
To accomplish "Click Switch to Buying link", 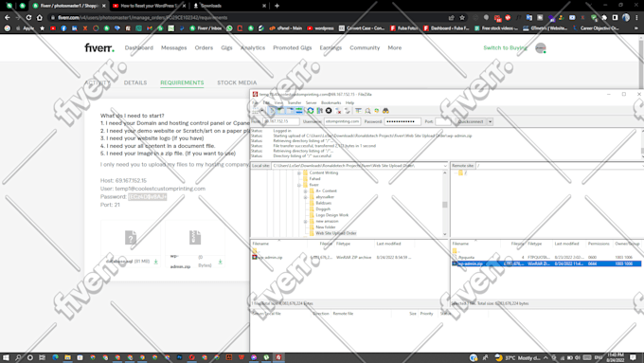I will pyautogui.click(x=505, y=47).
